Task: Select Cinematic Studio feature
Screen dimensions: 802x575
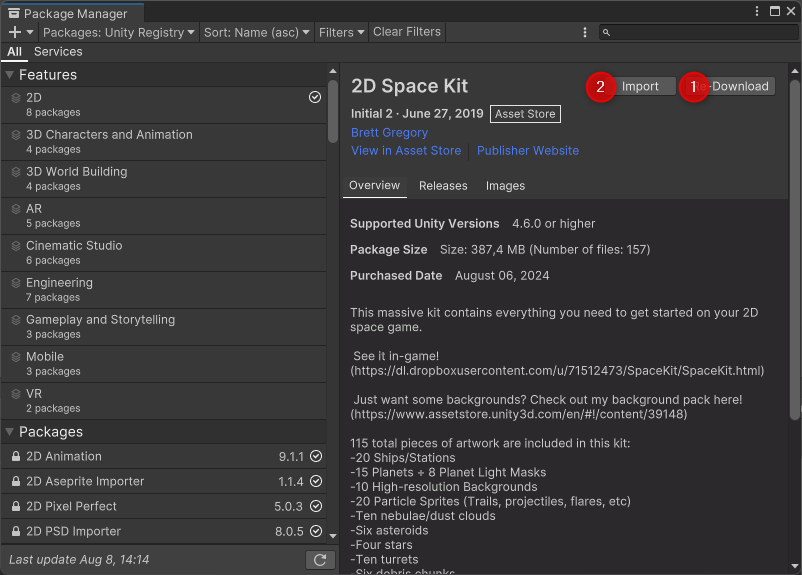Action: pyautogui.click(x=164, y=253)
